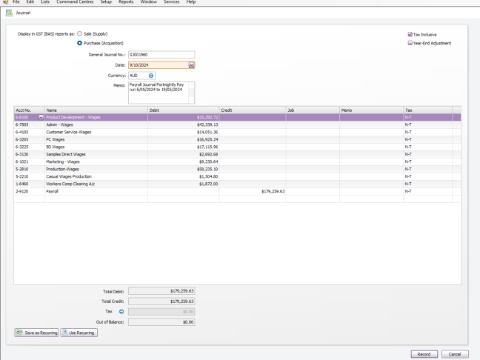
Task: Click the empty row below Payroll
Action: pyautogui.click(x=237, y=199)
